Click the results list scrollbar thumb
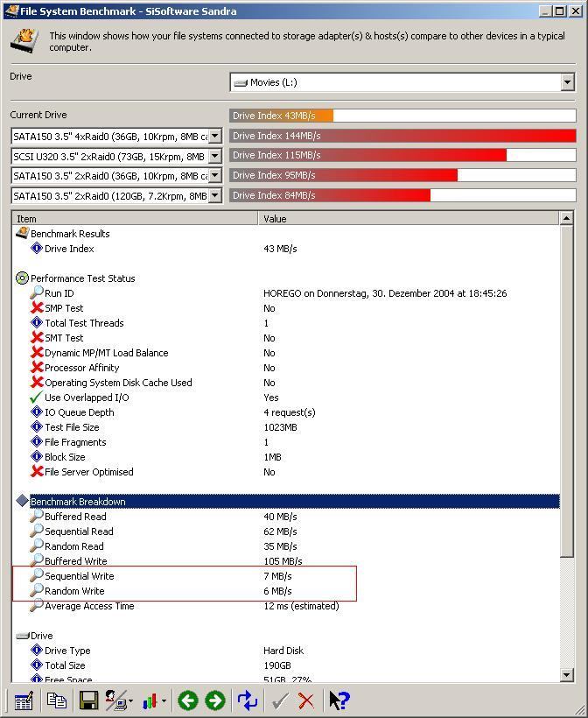The image size is (588, 718). point(566,391)
